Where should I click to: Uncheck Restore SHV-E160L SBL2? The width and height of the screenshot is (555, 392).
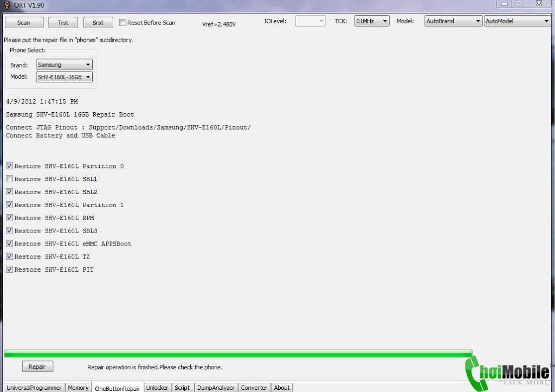click(10, 192)
